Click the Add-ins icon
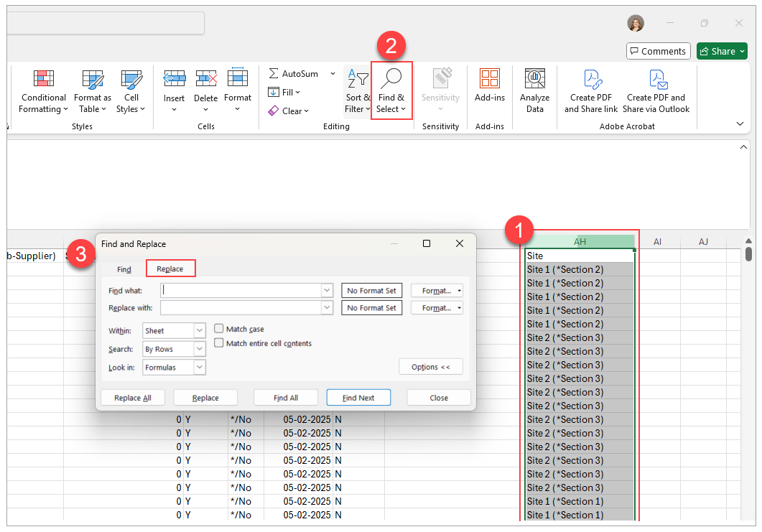This screenshot has width=762, height=532. click(x=489, y=79)
